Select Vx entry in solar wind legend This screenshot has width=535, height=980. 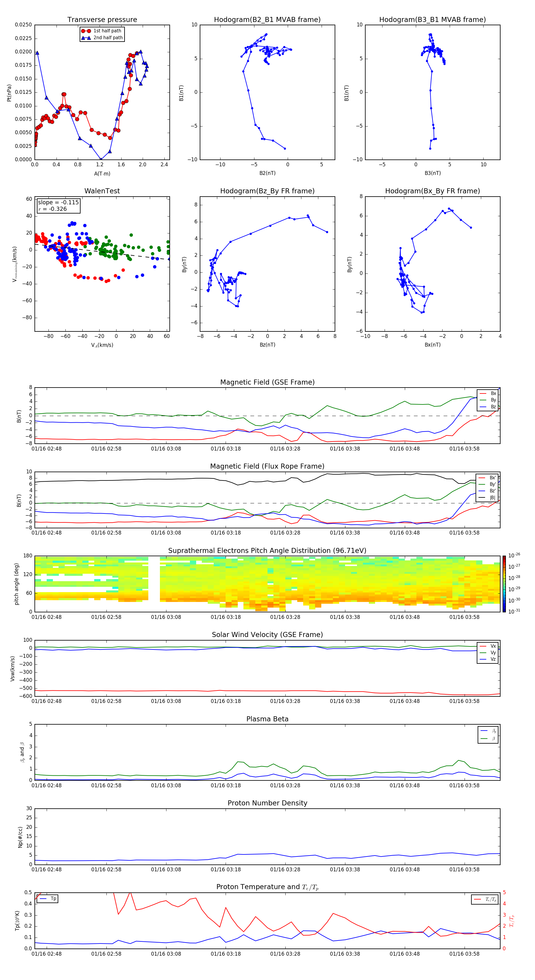coord(488,646)
